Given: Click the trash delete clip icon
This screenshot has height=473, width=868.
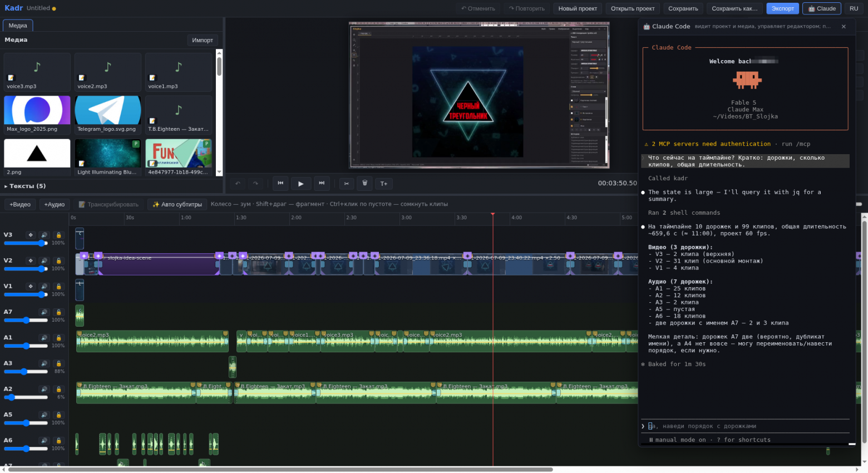Looking at the screenshot, I should pyautogui.click(x=364, y=183).
